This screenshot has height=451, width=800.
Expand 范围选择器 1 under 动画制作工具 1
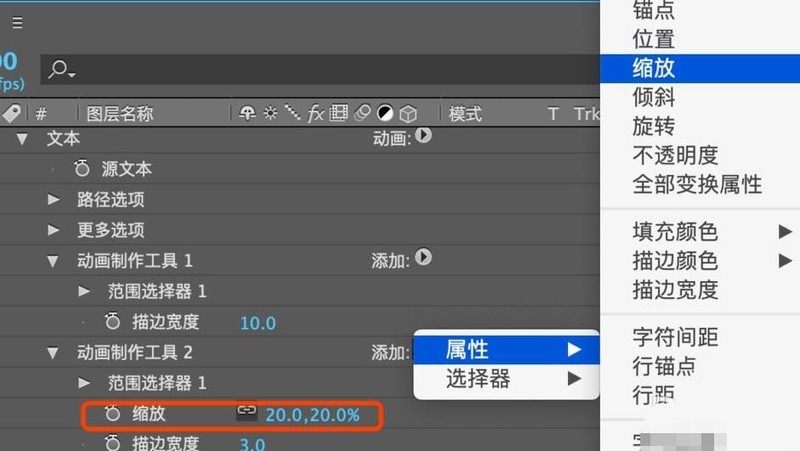(x=84, y=291)
